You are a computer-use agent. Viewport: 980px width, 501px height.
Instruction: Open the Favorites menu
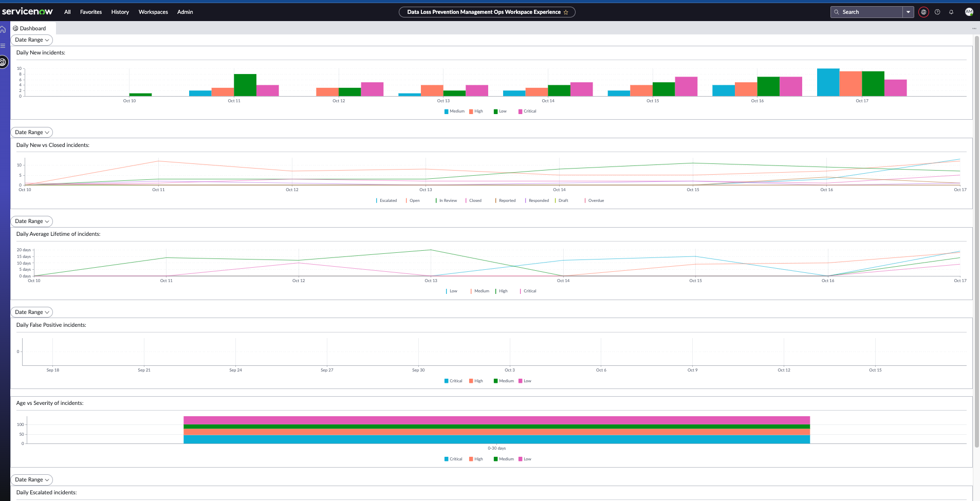pyautogui.click(x=91, y=12)
